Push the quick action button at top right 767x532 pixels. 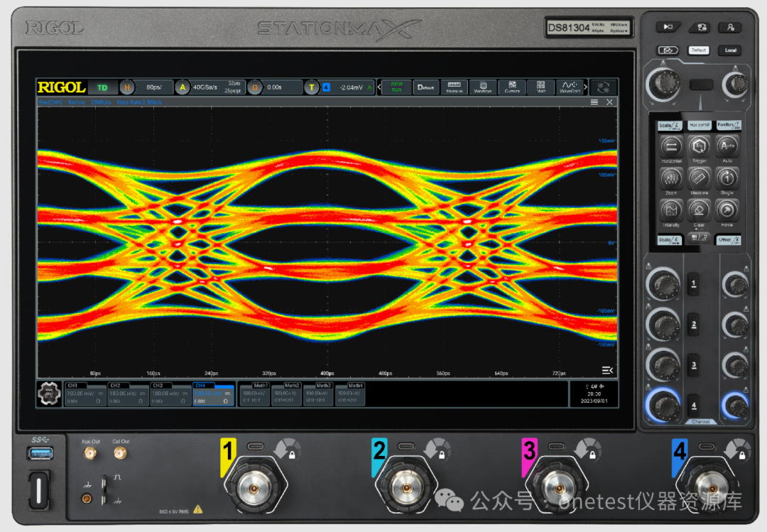pyautogui.click(x=668, y=27)
